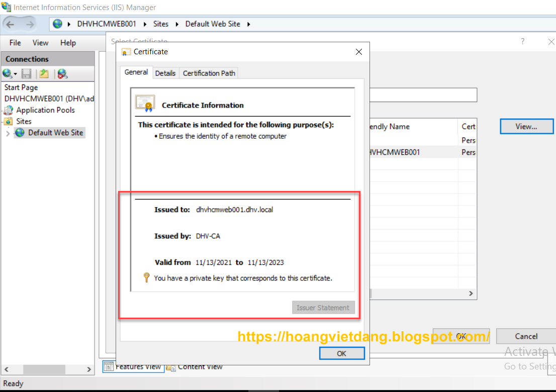This screenshot has height=392, width=556.
Task: Click the Content View icon
Action: (171, 367)
